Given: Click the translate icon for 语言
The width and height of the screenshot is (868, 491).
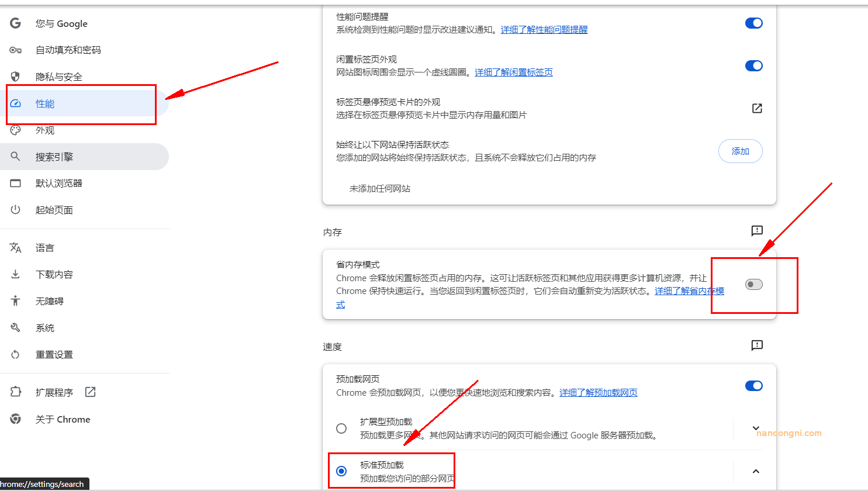Looking at the screenshot, I should [15, 248].
